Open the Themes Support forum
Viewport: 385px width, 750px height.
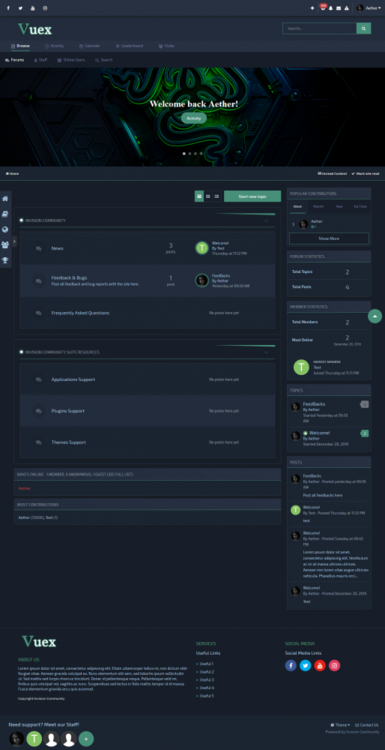pyautogui.click(x=69, y=442)
